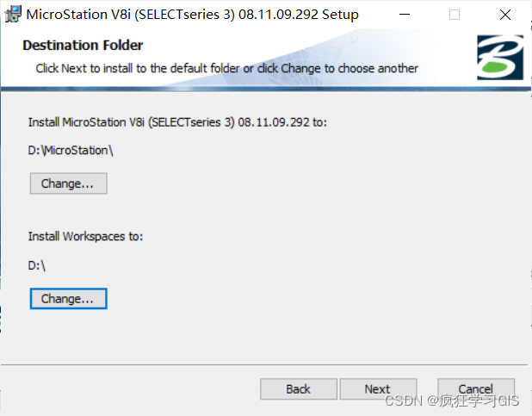Click the D:\MicroStation\ path text
Viewport: 532px width, 416px height.
71,151
